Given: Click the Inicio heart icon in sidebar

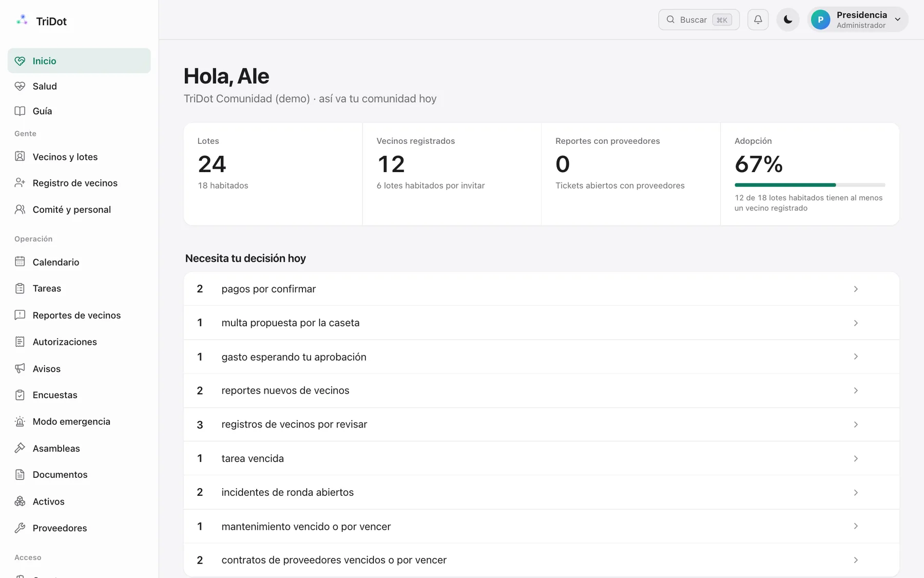Looking at the screenshot, I should point(20,61).
